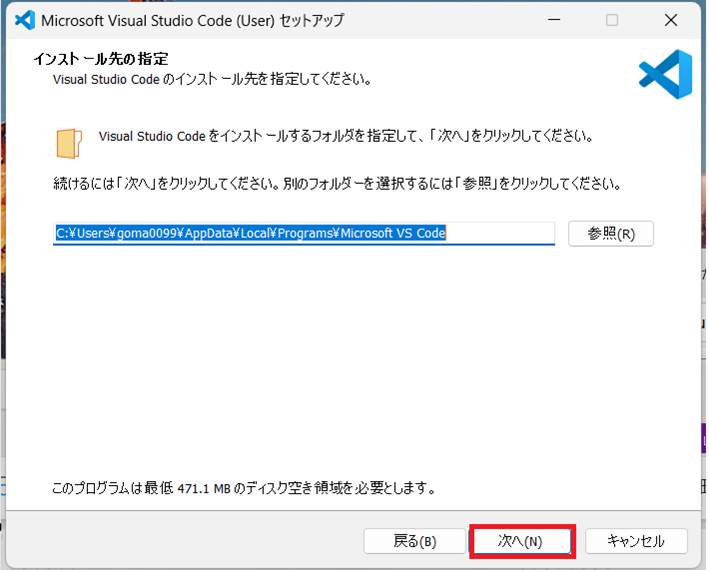The image size is (709, 570).
Task: Proceed by pressing 次へ(N)
Action: [x=520, y=541]
